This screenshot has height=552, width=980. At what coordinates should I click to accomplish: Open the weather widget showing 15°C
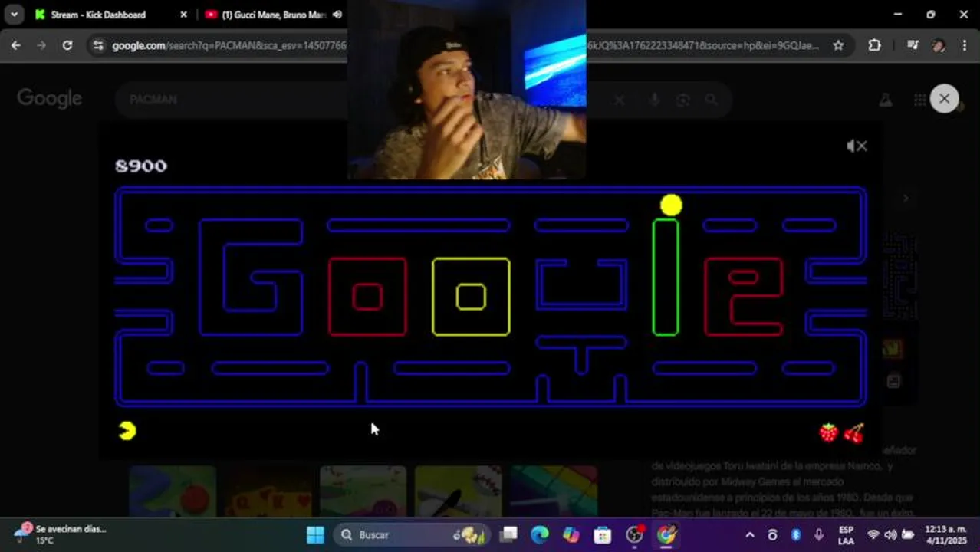tap(60, 534)
